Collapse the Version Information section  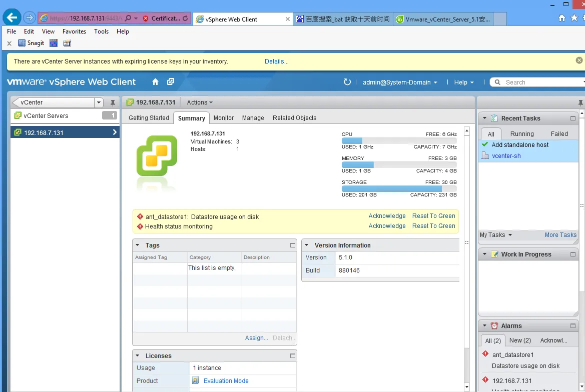coord(306,245)
